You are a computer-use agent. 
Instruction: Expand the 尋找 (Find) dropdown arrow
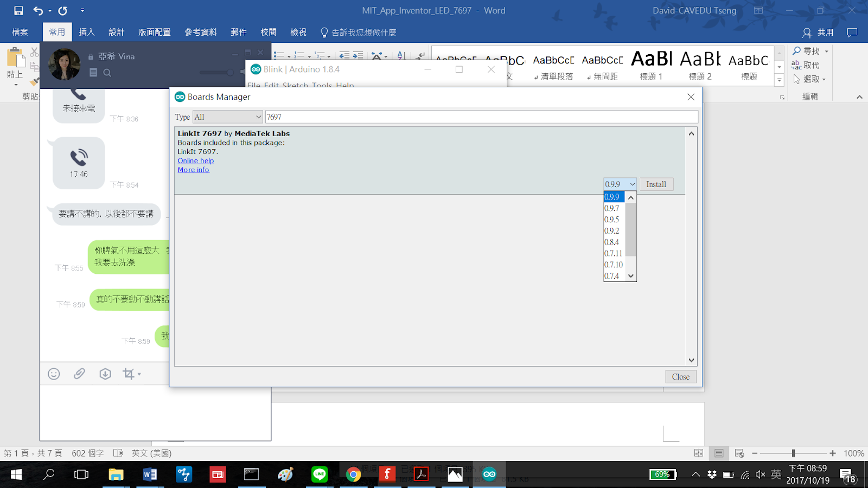[827, 51]
